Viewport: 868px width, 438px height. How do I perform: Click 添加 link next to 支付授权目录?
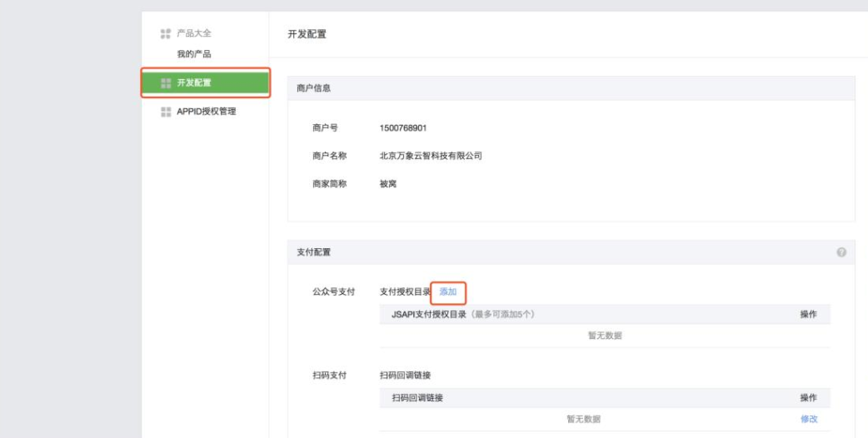(448, 291)
